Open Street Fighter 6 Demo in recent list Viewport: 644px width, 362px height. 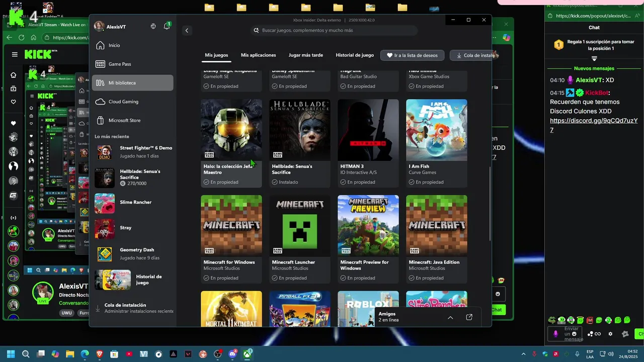coord(133,152)
